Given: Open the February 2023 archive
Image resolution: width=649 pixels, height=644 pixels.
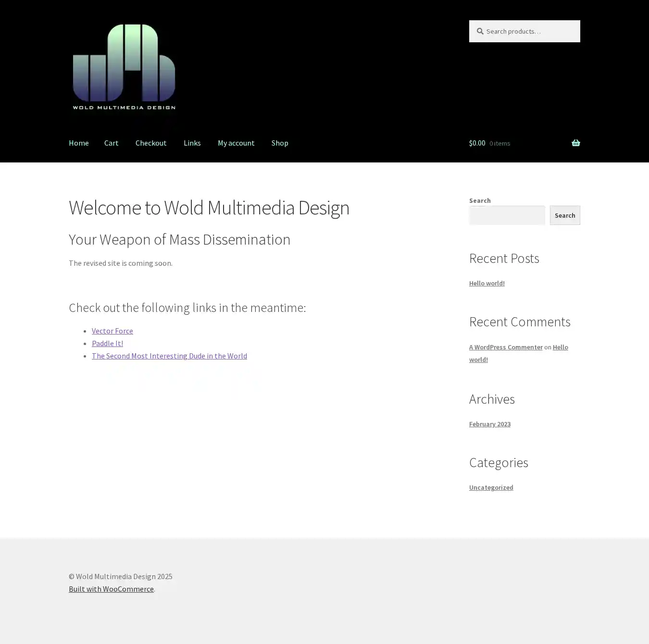Looking at the screenshot, I should click(489, 424).
